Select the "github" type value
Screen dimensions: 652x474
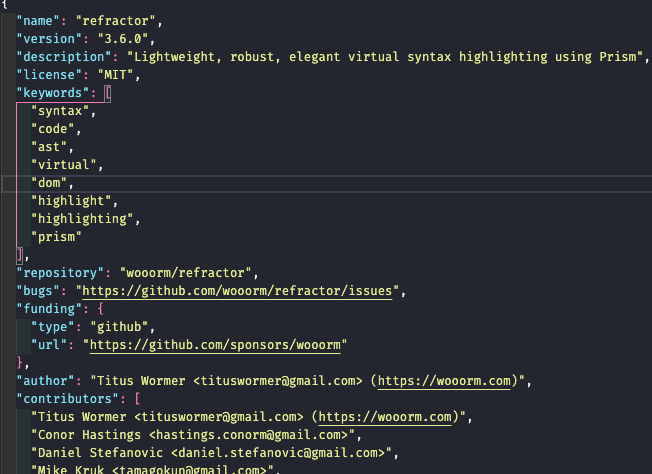pyautogui.click(x=119, y=327)
